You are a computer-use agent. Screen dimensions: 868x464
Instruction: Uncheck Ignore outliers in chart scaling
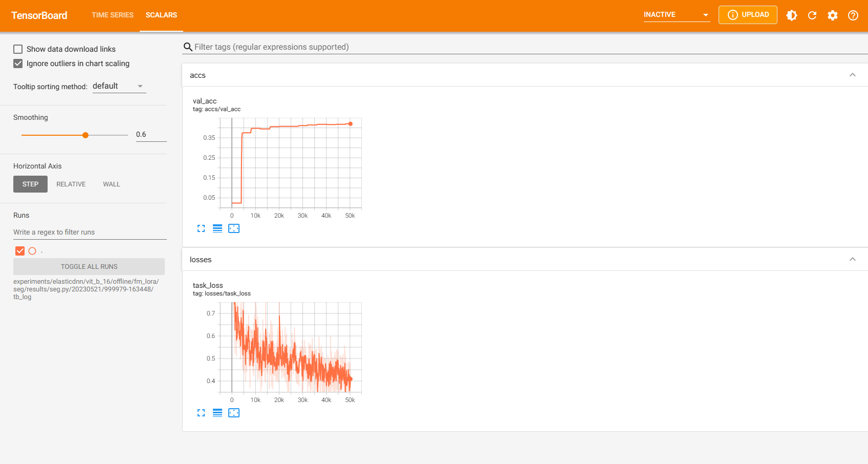click(18, 64)
